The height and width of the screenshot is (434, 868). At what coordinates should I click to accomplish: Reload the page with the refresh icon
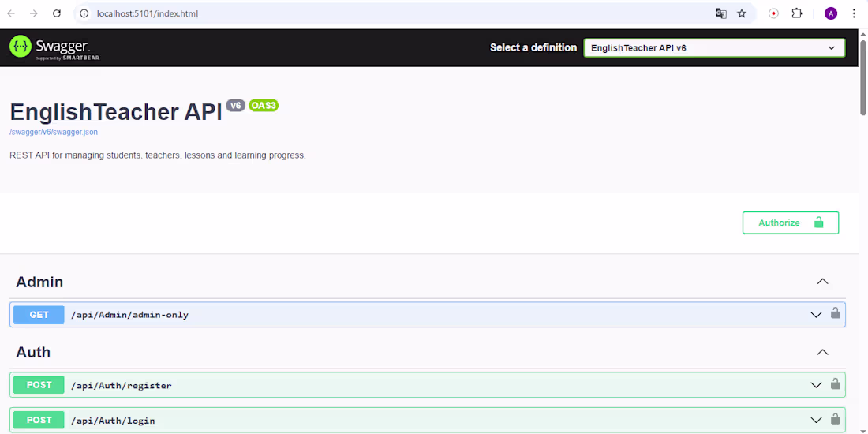[x=57, y=14]
